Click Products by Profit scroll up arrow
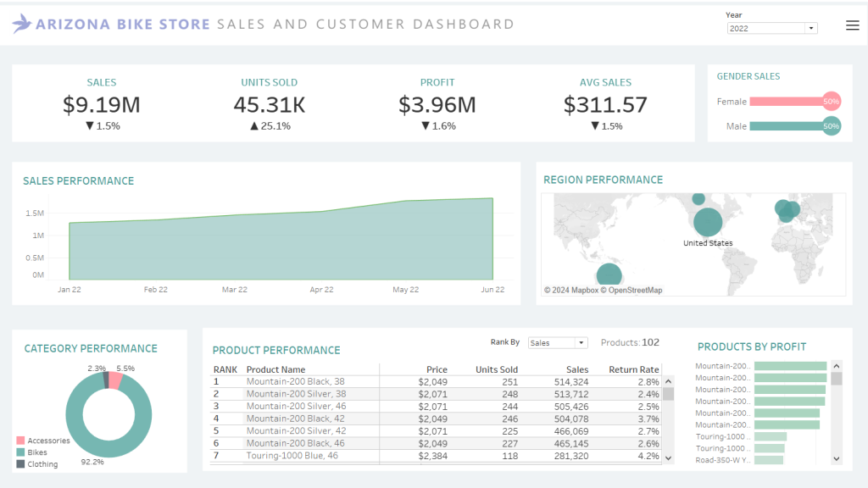 tap(837, 364)
